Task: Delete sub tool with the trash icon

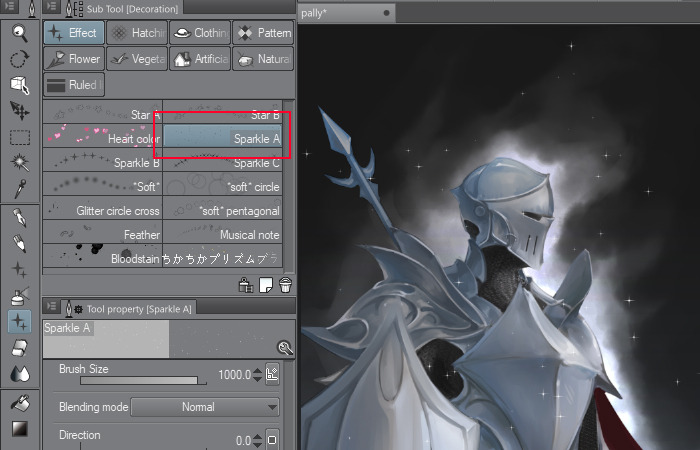Action: 286,284
